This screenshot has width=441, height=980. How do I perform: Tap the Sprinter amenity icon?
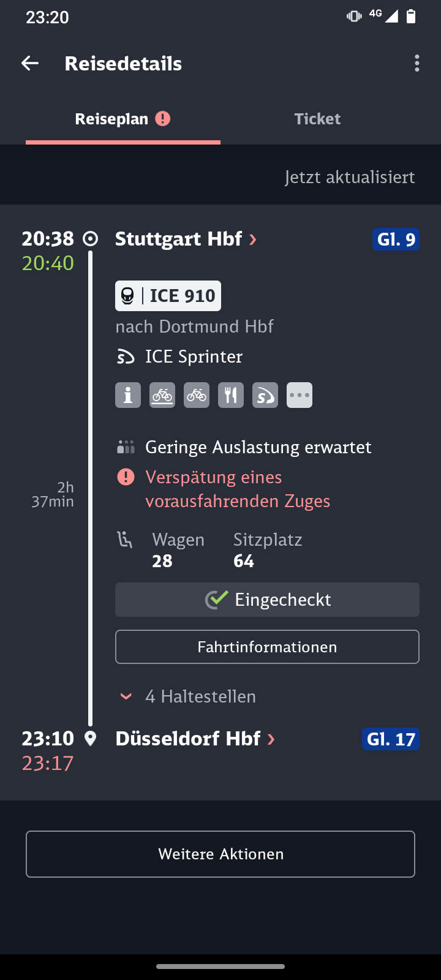pos(265,395)
